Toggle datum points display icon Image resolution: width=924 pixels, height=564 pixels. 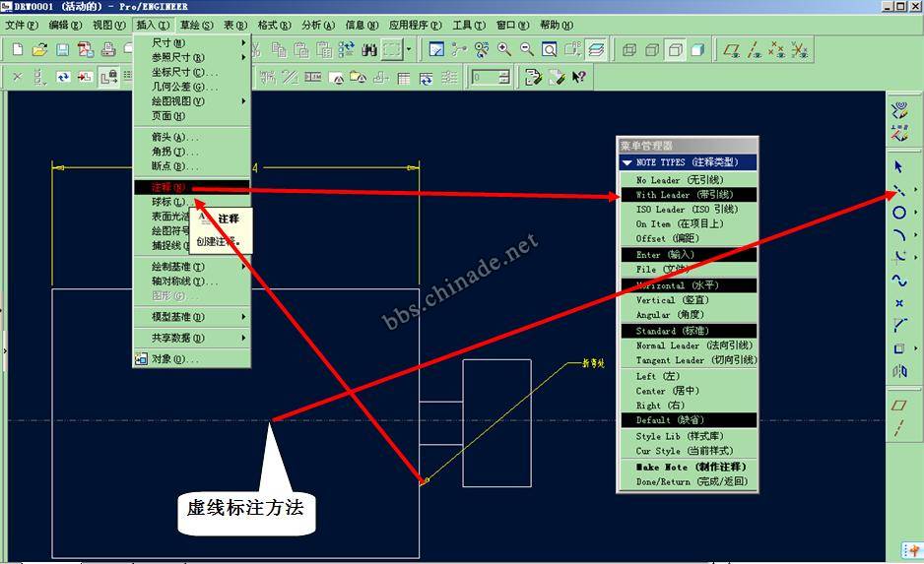(x=776, y=50)
